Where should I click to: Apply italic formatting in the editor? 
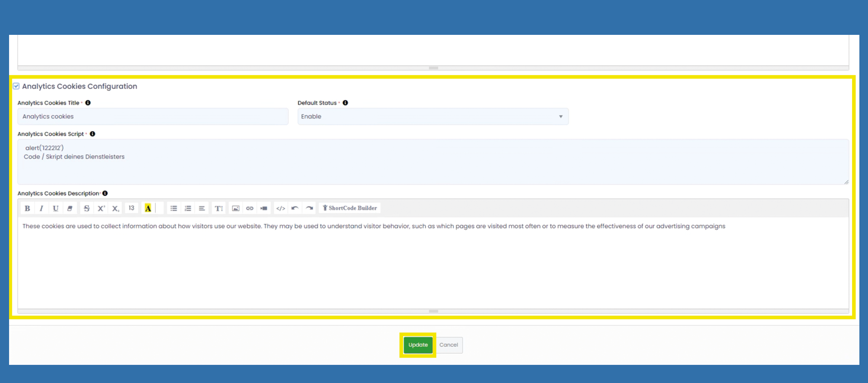pos(41,208)
